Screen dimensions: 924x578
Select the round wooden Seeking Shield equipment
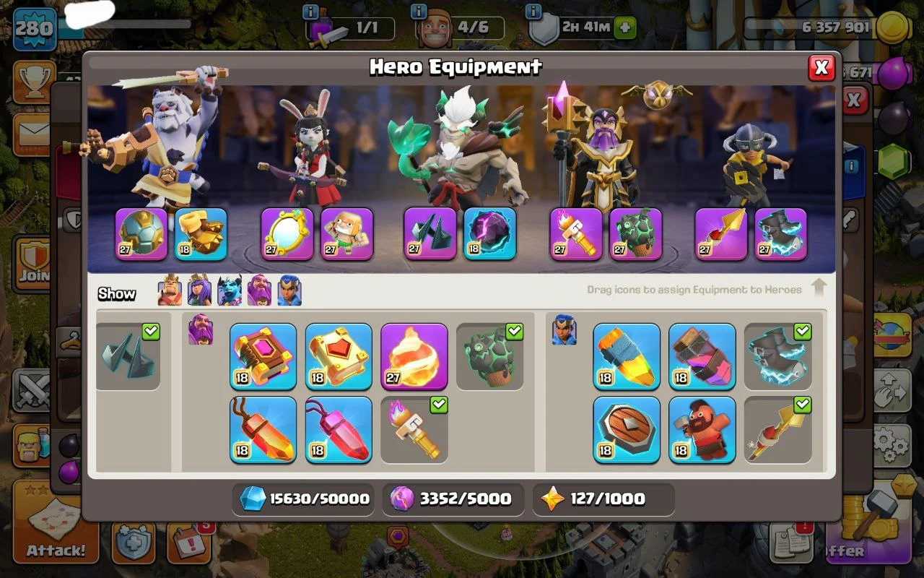tap(627, 430)
